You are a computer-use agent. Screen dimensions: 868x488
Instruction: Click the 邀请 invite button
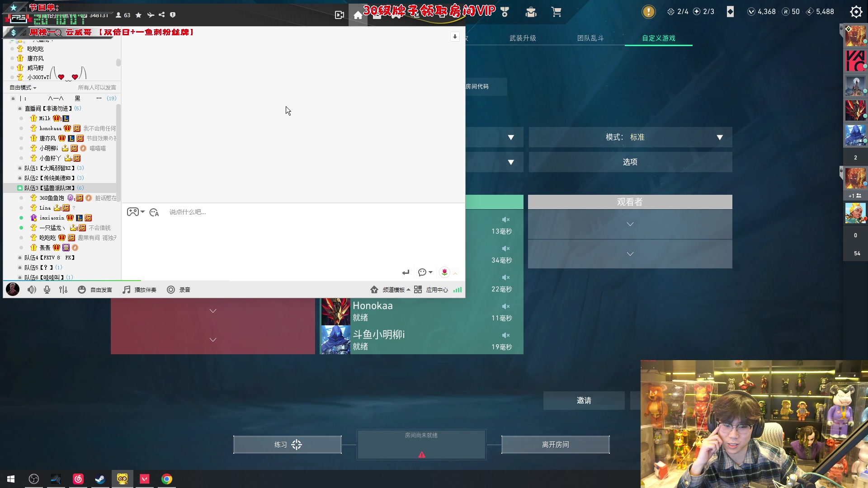tap(584, 401)
